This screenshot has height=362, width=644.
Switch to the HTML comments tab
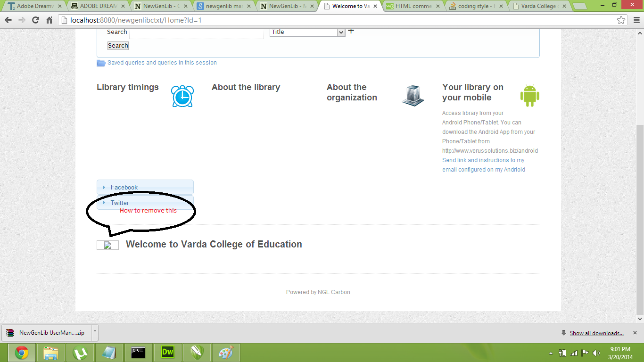tap(413, 6)
